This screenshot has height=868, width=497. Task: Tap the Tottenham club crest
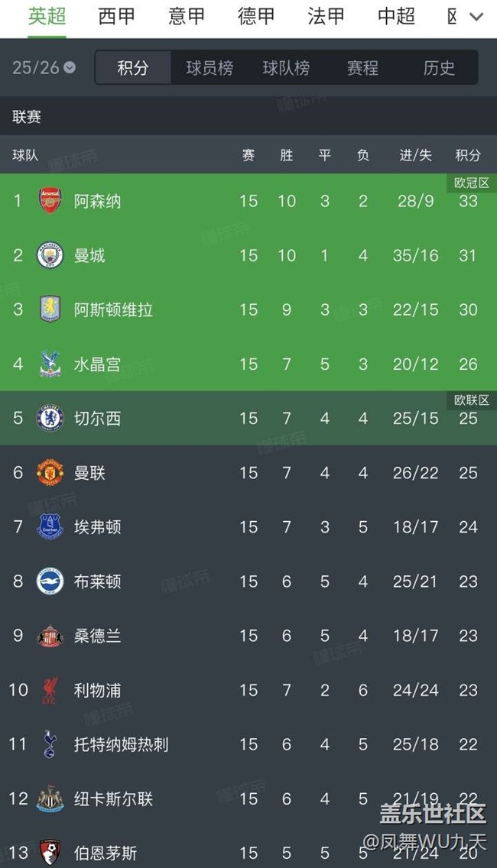(x=50, y=744)
